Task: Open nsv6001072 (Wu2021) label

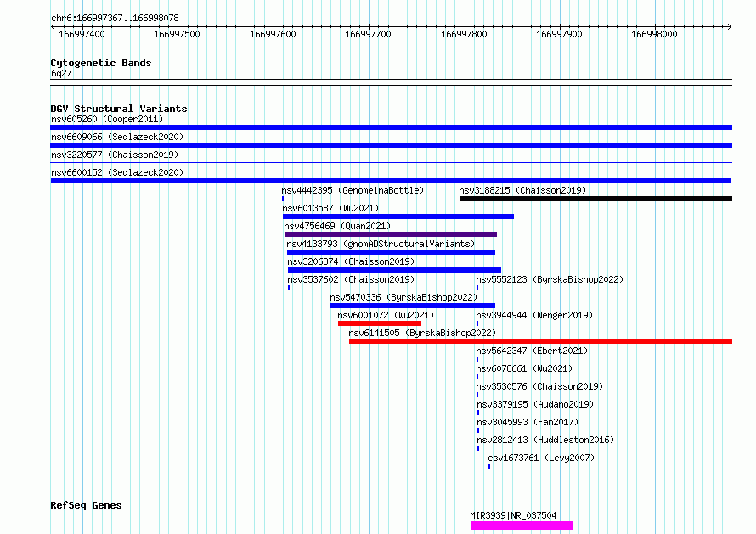Action: tap(386, 315)
